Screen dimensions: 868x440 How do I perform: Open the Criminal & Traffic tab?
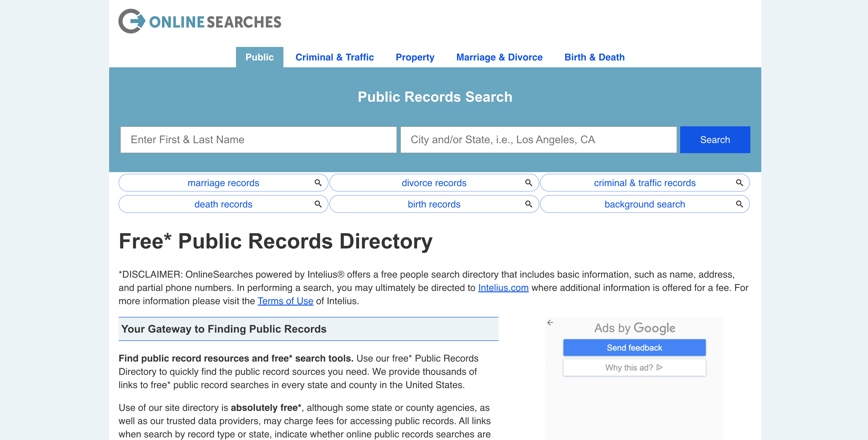coord(334,57)
